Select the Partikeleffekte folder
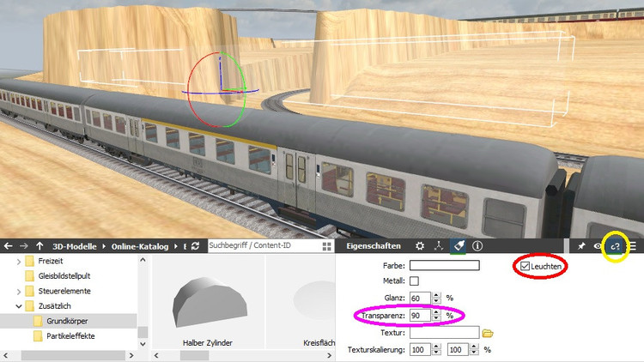This screenshot has height=362, width=644. pyautogui.click(x=70, y=336)
